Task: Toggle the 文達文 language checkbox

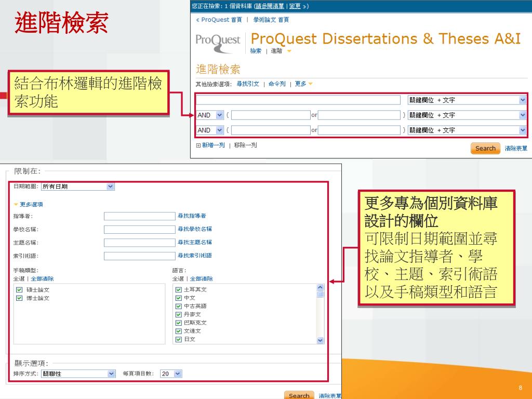Action: (x=179, y=331)
